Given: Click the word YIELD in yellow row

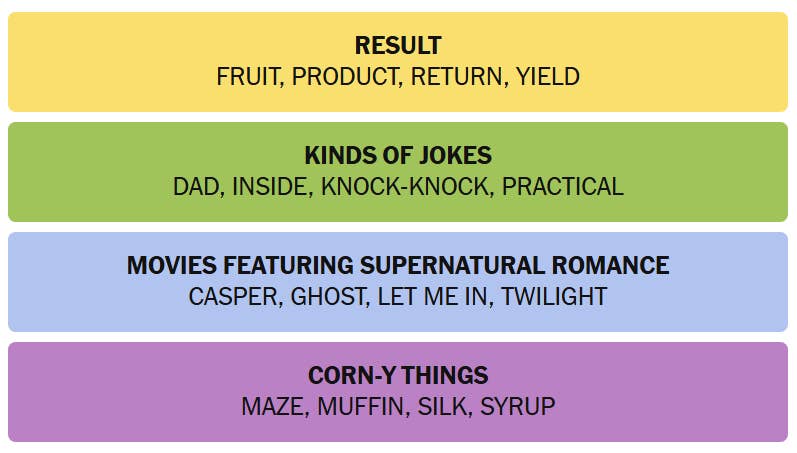Looking at the screenshot, I should point(548,77).
